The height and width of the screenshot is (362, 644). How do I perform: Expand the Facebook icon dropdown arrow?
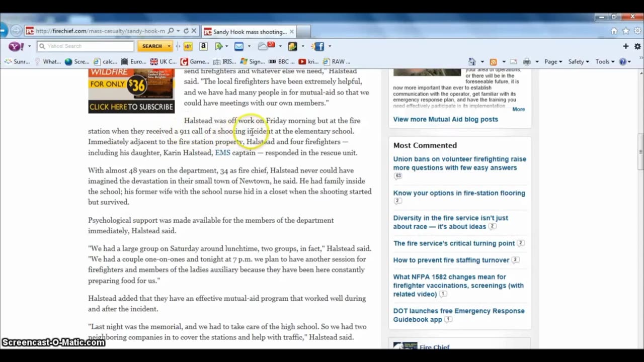pyautogui.click(x=330, y=46)
